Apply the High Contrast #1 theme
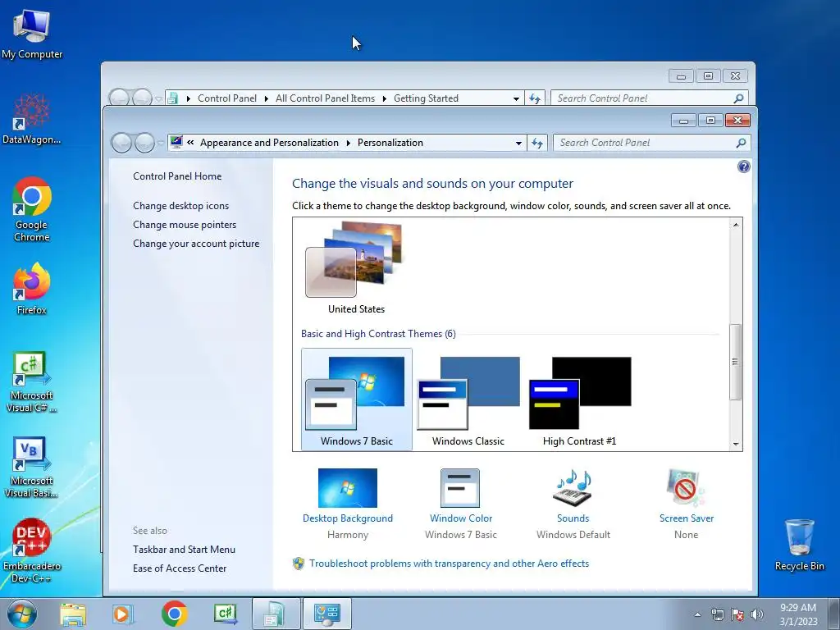Screen dimensions: 840x630 pos(580,399)
